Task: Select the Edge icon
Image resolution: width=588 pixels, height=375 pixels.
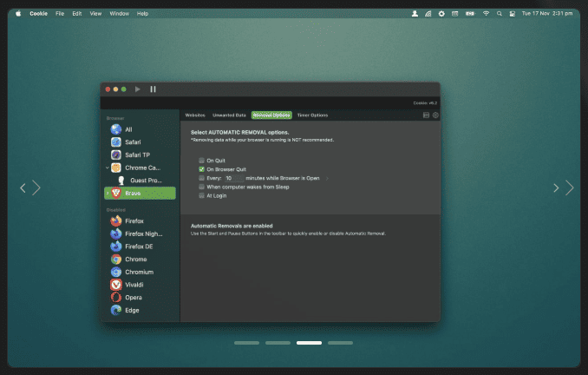Action: 116,311
